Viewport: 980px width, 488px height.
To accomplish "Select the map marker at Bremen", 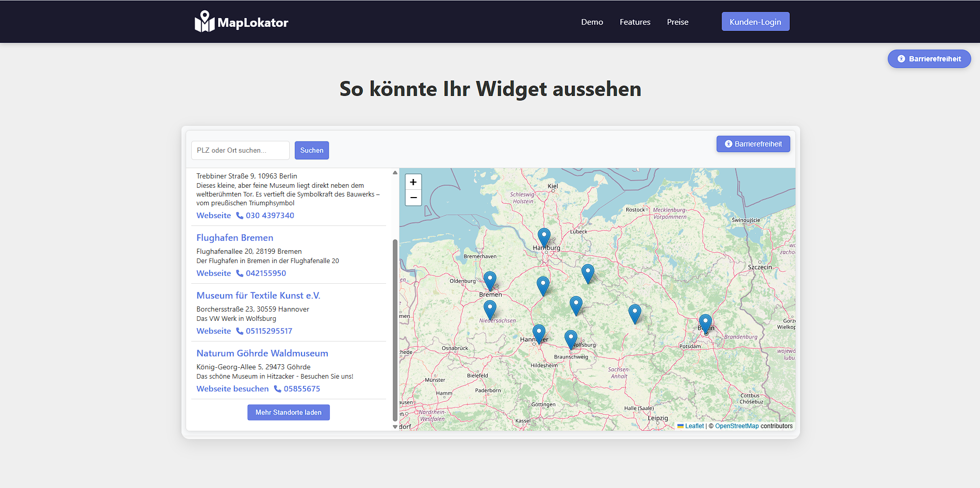I will pyautogui.click(x=490, y=281).
